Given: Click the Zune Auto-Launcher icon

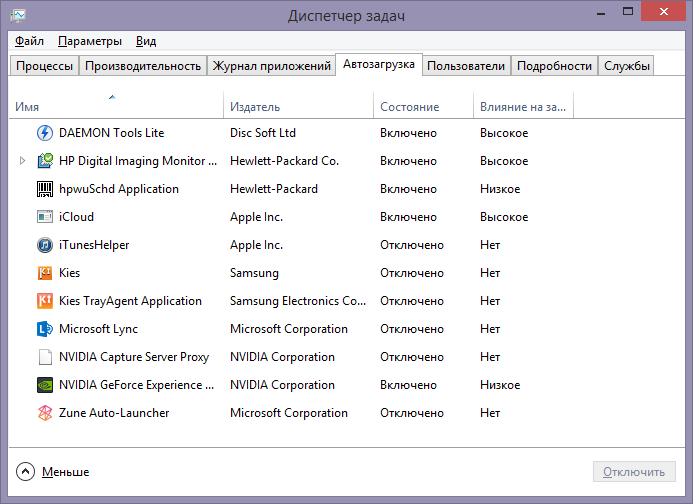Looking at the screenshot, I should click(x=45, y=413).
